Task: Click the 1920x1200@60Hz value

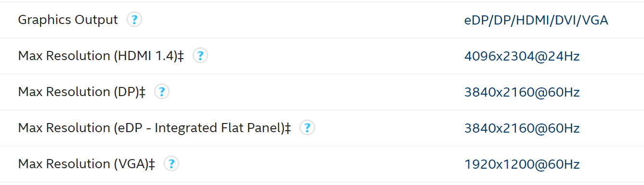Action: [x=522, y=164]
